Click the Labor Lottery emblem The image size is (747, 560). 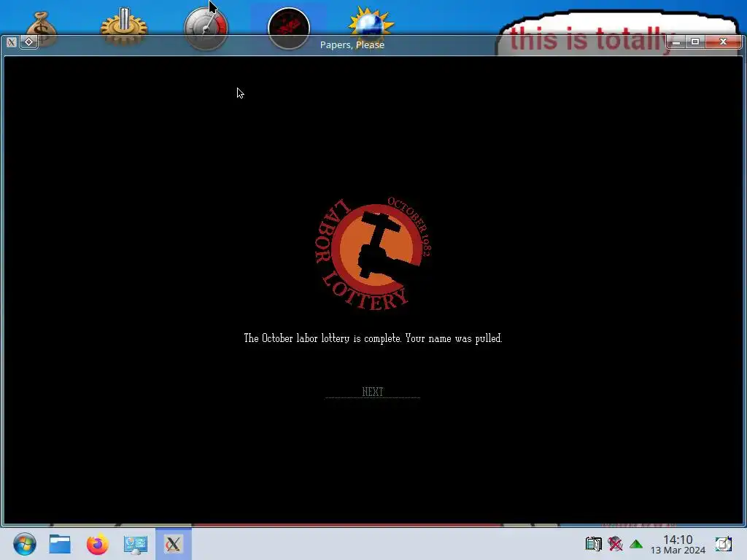pyautogui.click(x=373, y=253)
